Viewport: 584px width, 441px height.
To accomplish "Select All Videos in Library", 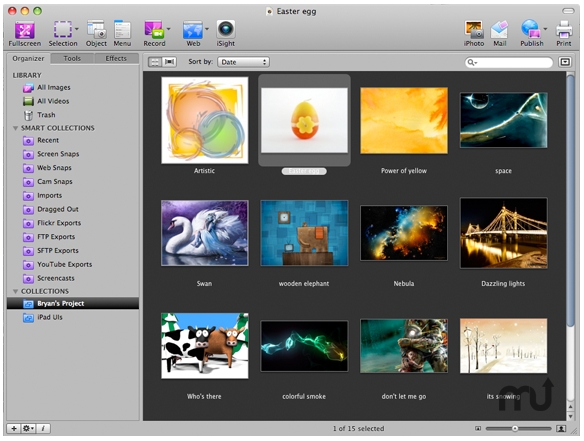I will click(x=73, y=101).
